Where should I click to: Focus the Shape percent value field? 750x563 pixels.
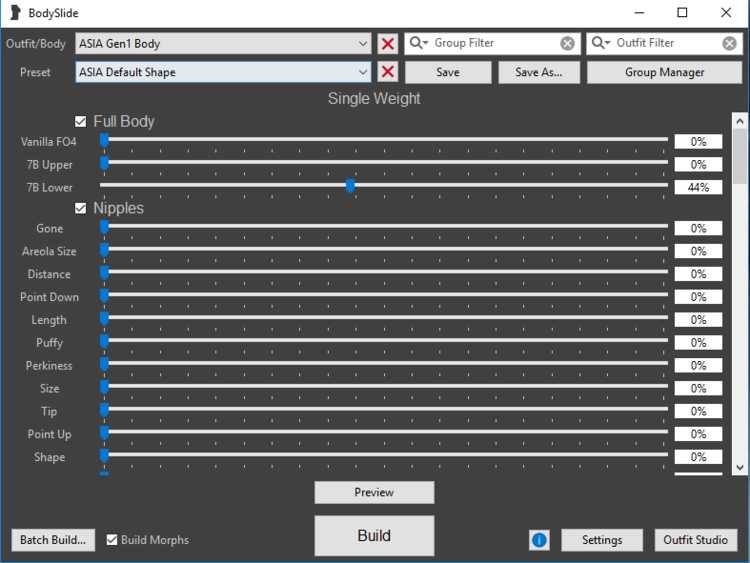click(x=698, y=457)
